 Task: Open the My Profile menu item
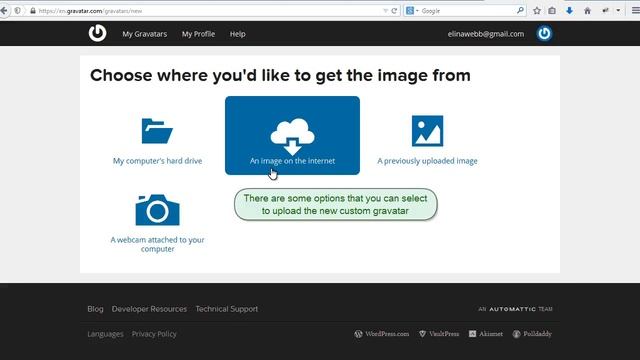point(198,34)
